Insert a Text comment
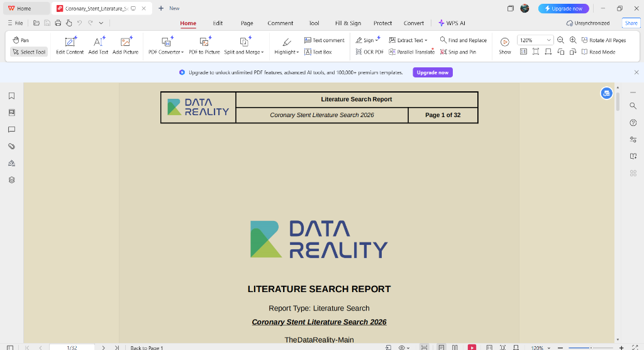The width and height of the screenshot is (644, 350). coord(324,40)
